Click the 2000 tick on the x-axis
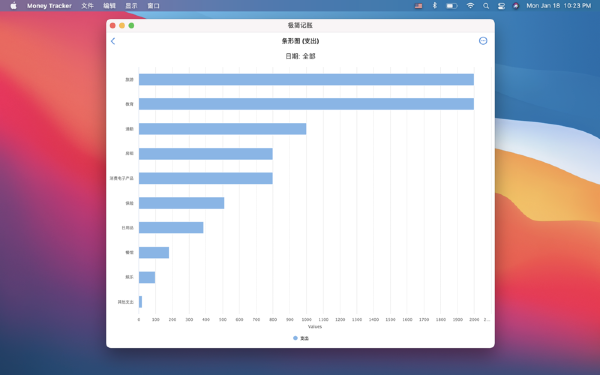Image resolution: width=600 pixels, height=375 pixels. pos(474,319)
